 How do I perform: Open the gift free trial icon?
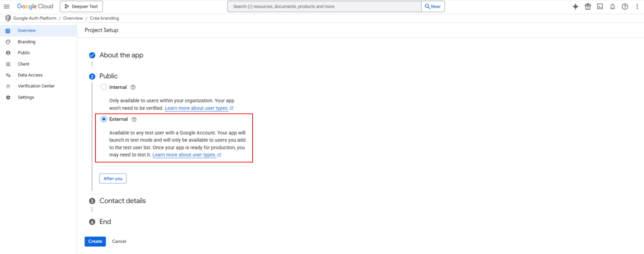point(588,7)
